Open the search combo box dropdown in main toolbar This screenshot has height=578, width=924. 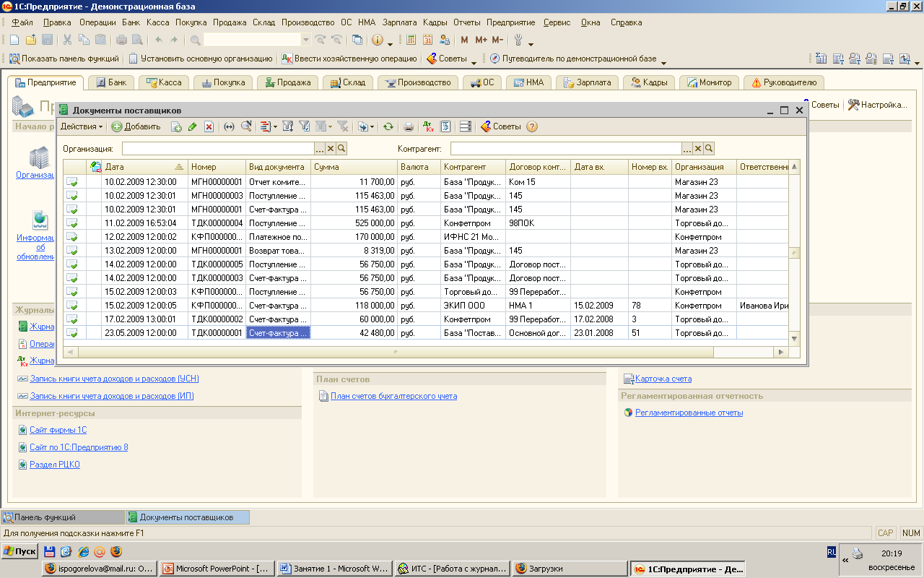tap(305, 40)
